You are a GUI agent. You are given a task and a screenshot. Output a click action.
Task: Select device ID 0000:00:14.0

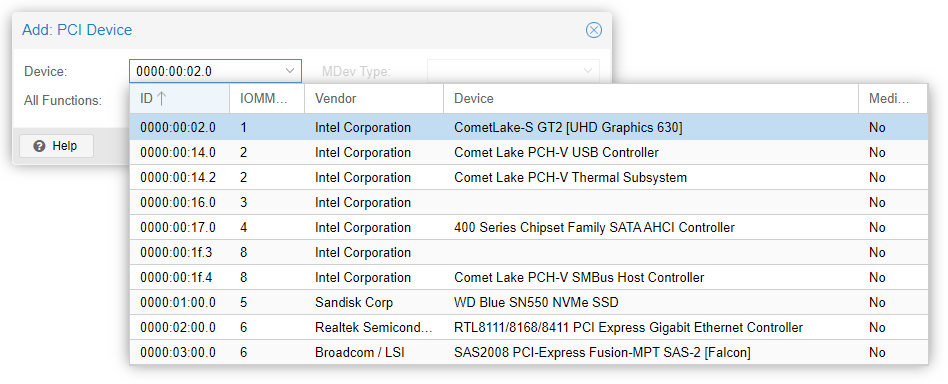coord(178,153)
